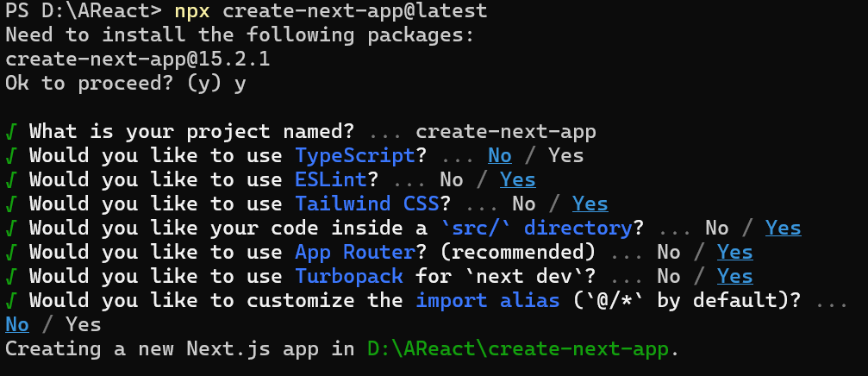
Task: Select 'Yes' option on the TypeScript line
Action: coord(566,155)
